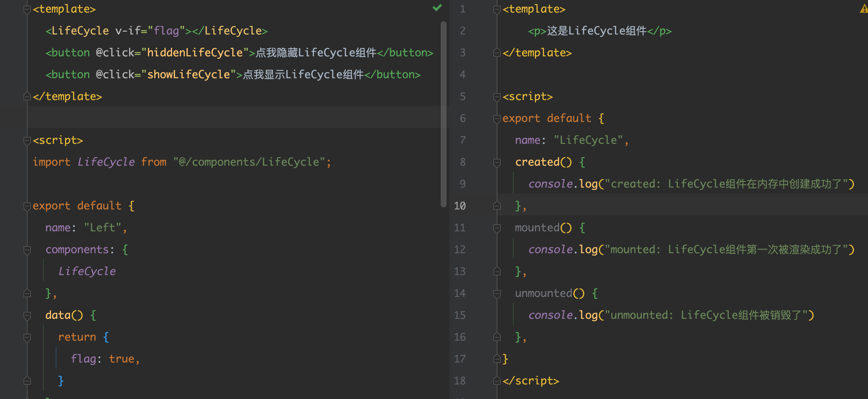The height and width of the screenshot is (399, 868).
Task: Click line number 12 in the gutter
Action: click(x=460, y=250)
